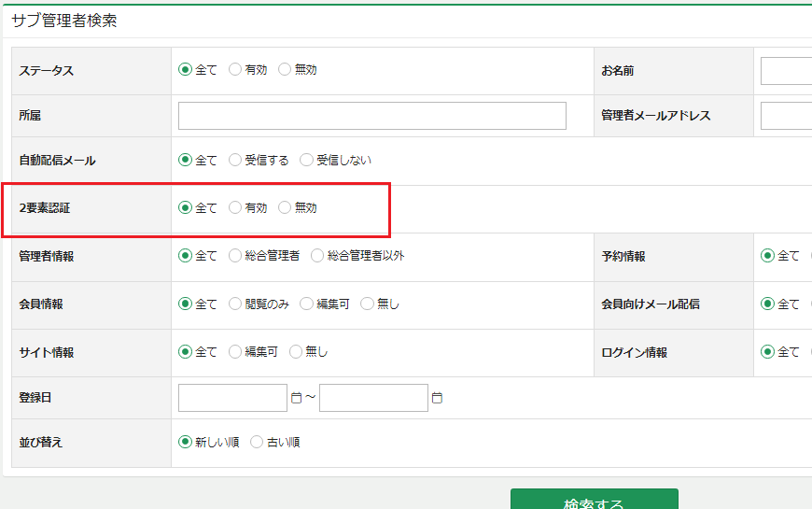Set 2要素認証 filter to 無効
The height and width of the screenshot is (509, 812).
click(x=285, y=207)
